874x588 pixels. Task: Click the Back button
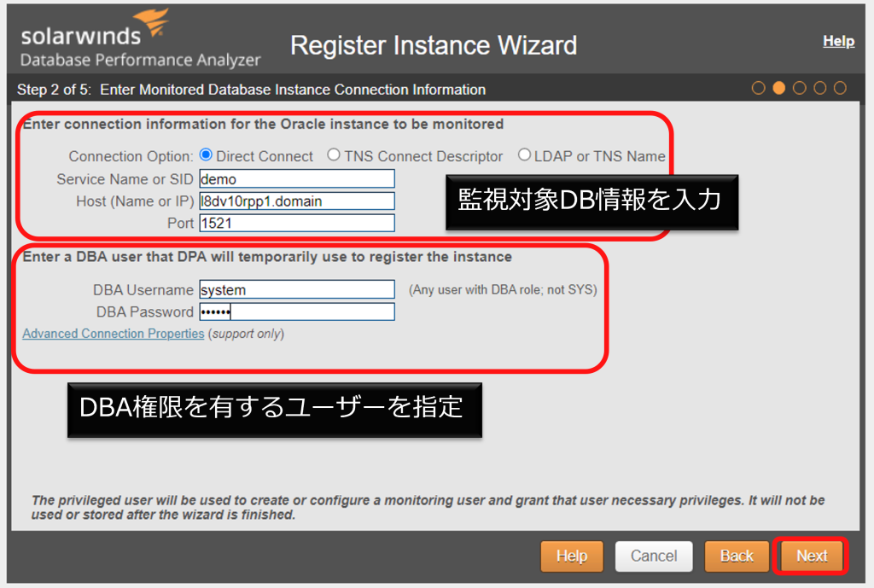(x=736, y=556)
